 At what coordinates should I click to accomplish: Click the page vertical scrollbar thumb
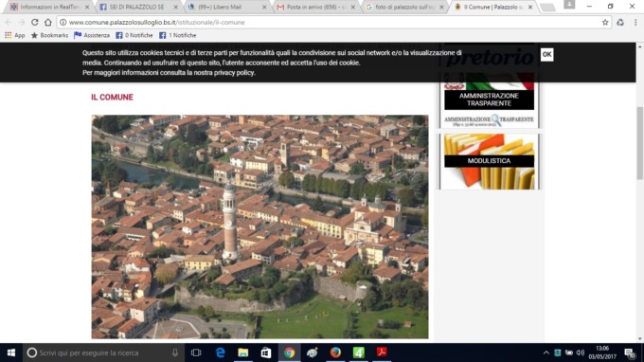(x=640, y=143)
